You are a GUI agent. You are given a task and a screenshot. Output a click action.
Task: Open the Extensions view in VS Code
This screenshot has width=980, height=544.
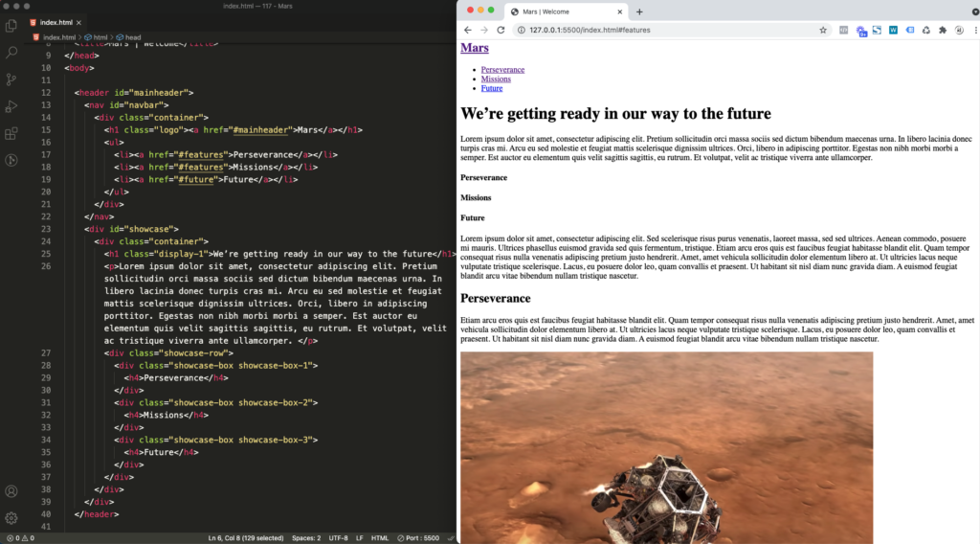pyautogui.click(x=11, y=133)
